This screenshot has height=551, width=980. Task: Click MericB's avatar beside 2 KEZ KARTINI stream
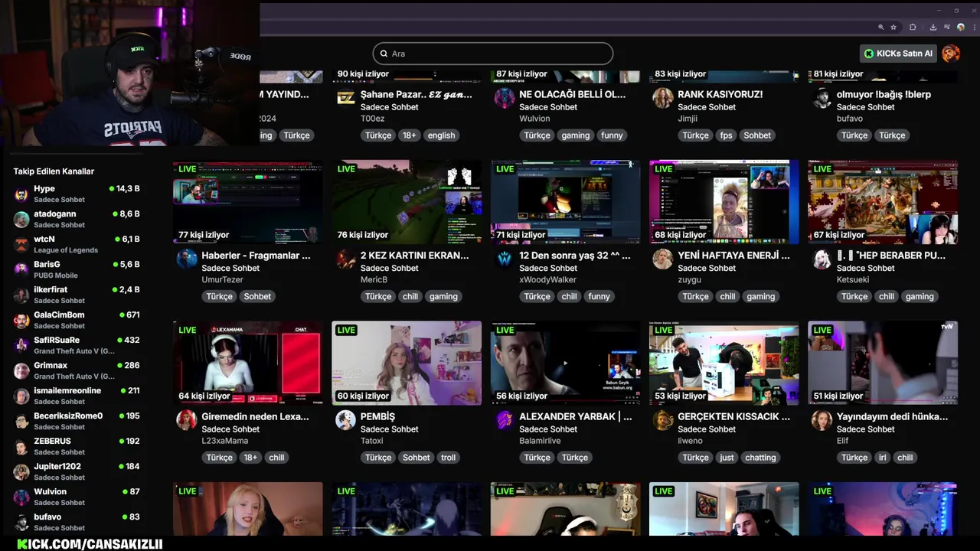click(x=346, y=259)
